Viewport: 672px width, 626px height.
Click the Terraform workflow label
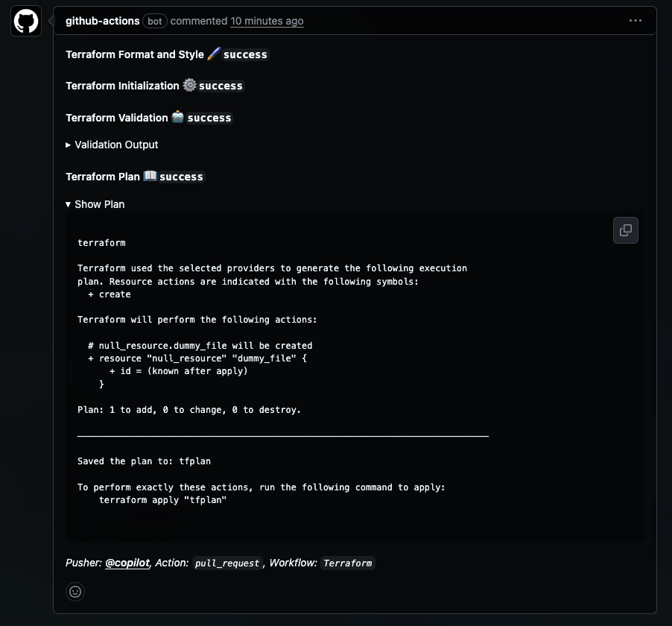[x=347, y=563]
